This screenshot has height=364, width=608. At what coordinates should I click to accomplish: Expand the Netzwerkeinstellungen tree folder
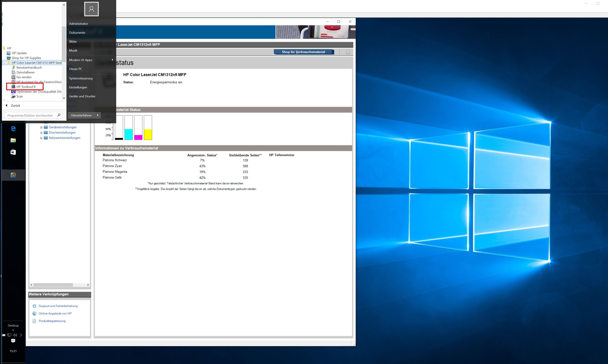[x=41, y=138]
